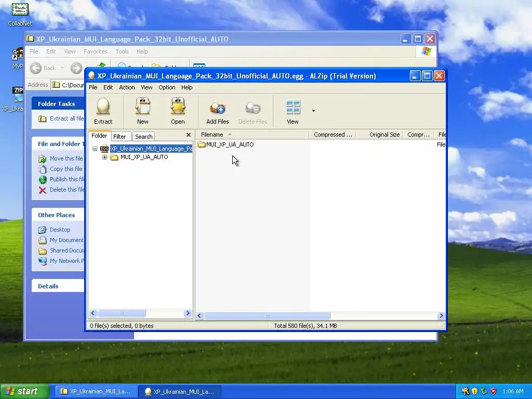
Task: Switch to the Search tab in side panel
Action: click(144, 137)
